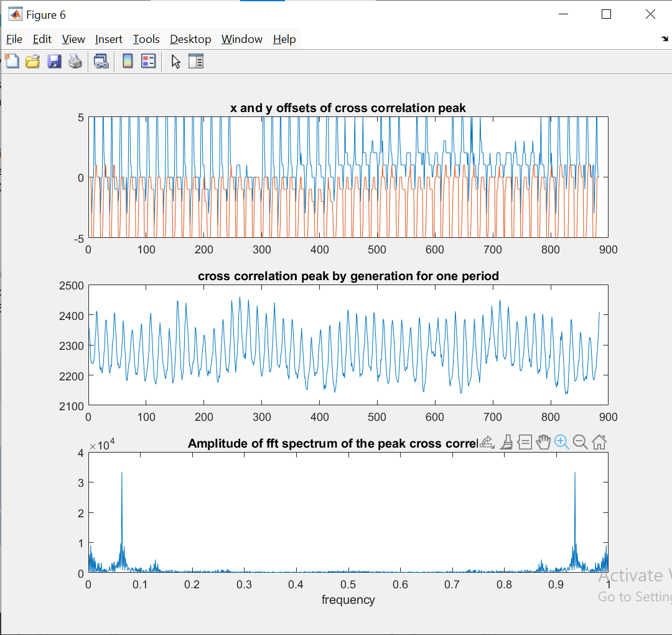This screenshot has width=672, height=635.
Task: Insert a colorbar using the toolbar icon
Action: pyautogui.click(x=128, y=61)
